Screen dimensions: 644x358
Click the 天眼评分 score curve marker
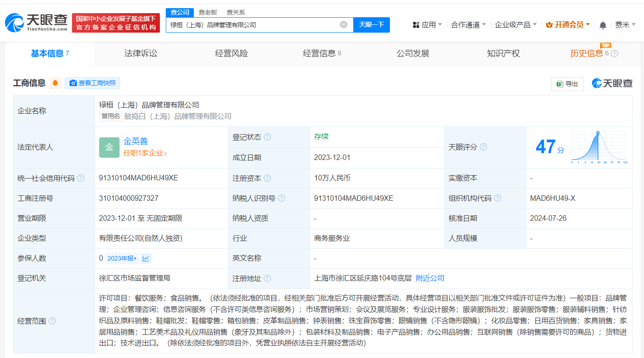(599, 134)
